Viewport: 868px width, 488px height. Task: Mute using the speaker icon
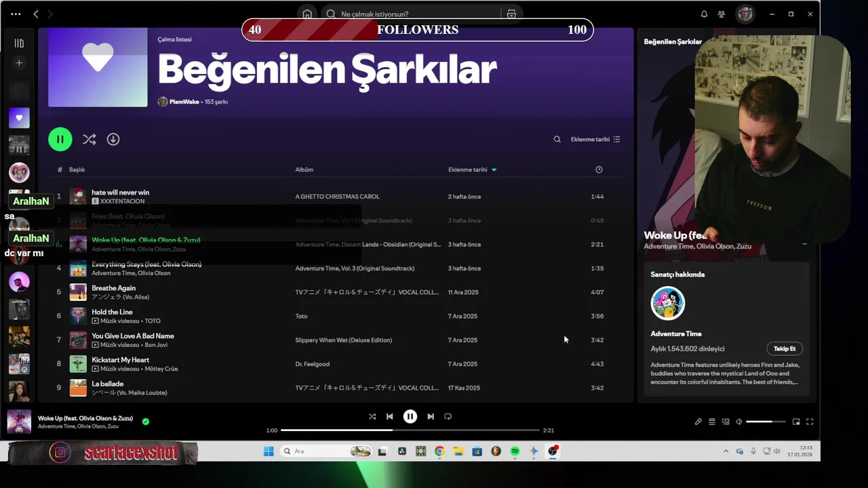(x=739, y=422)
